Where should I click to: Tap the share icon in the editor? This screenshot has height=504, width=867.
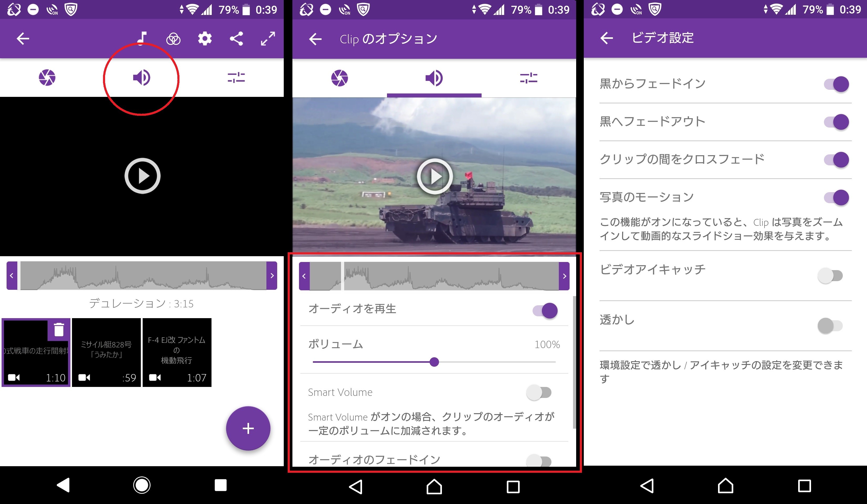click(236, 39)
